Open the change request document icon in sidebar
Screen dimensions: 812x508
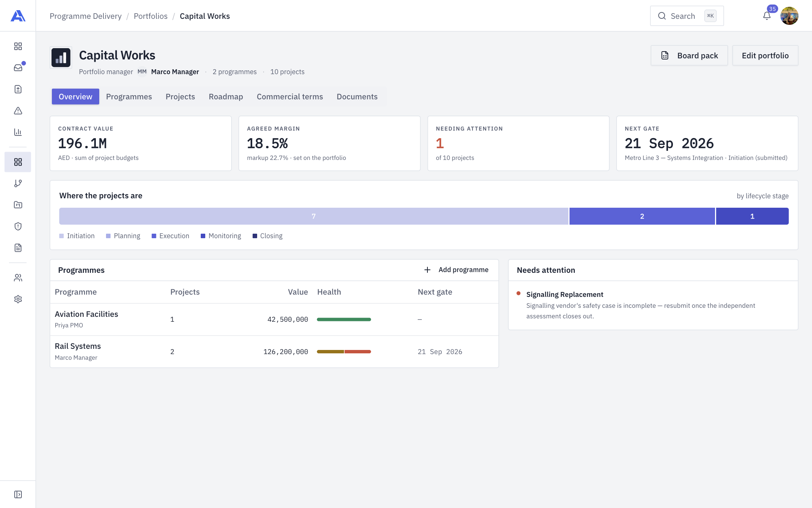click(18, 89)
